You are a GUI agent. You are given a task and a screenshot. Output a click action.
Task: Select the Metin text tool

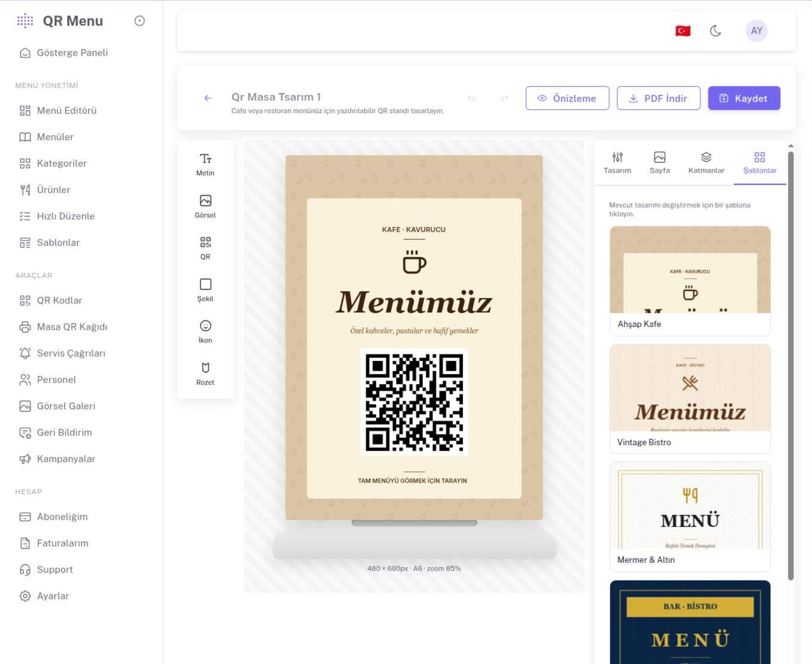point(205,165)
